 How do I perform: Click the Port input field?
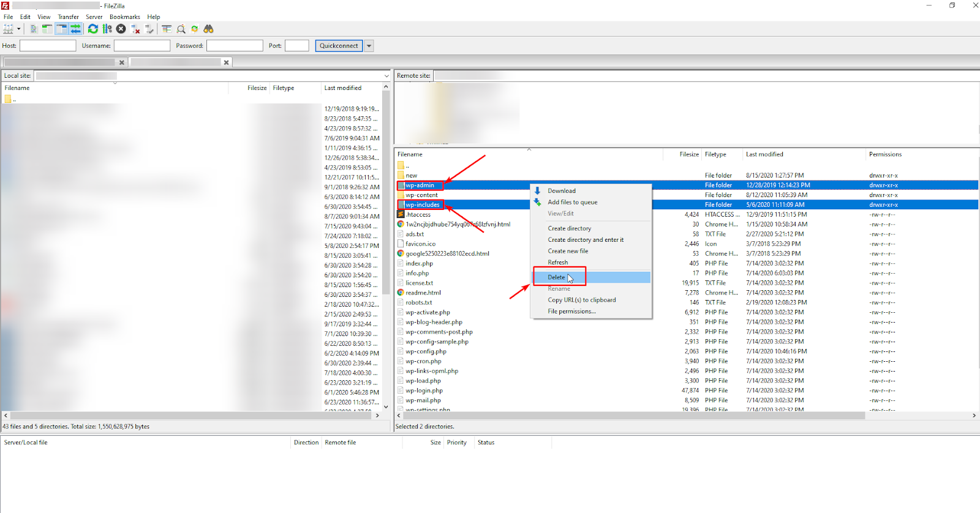(297, 45)
